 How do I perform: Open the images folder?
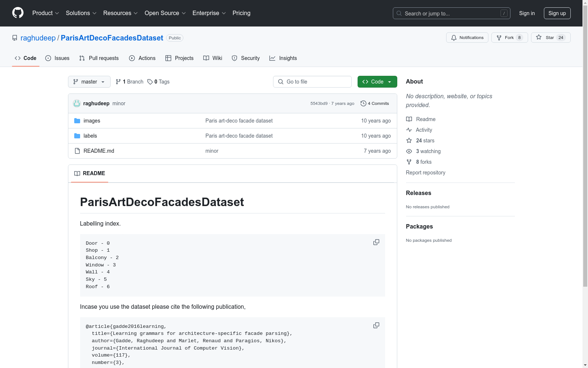(92, 121)
